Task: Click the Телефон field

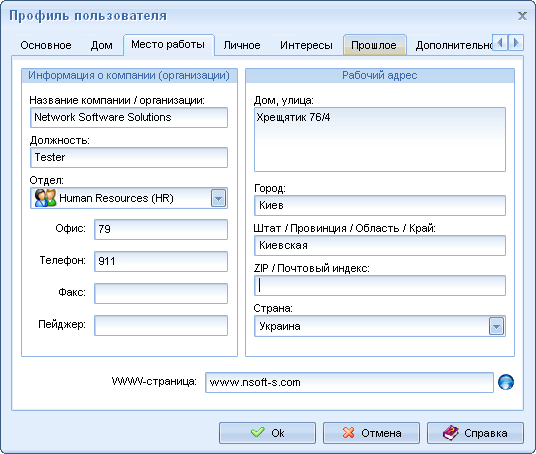Action: pos(161,261)
